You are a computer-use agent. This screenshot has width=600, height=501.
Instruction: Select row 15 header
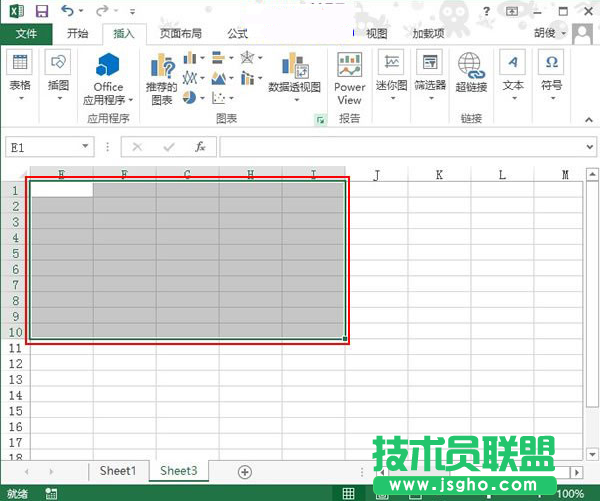pyautogui.click(x=15, y=411)
